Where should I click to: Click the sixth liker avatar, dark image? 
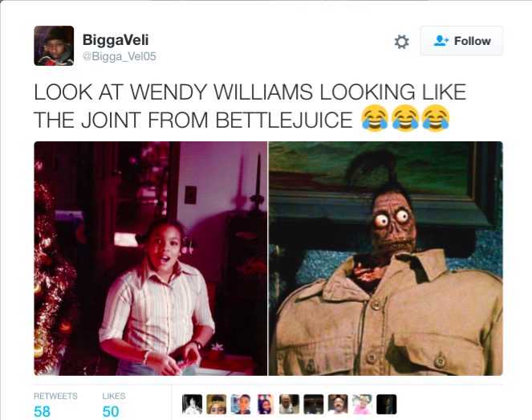[x=314, y=404]
